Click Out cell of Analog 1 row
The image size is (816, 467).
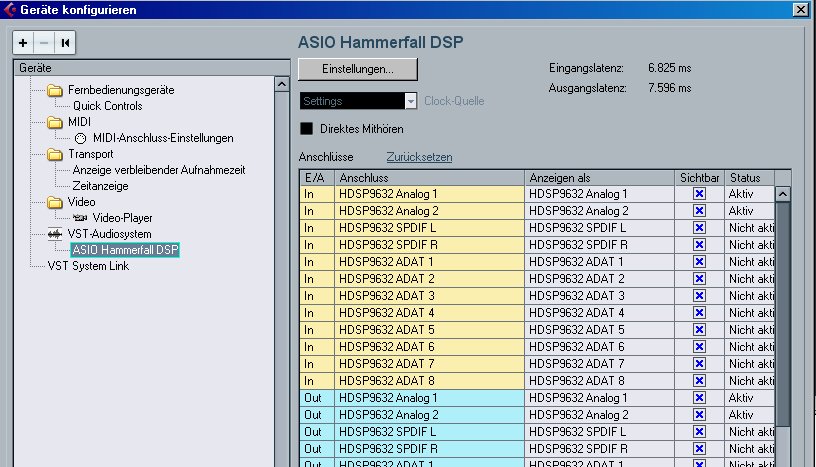(x=317, y=398)
